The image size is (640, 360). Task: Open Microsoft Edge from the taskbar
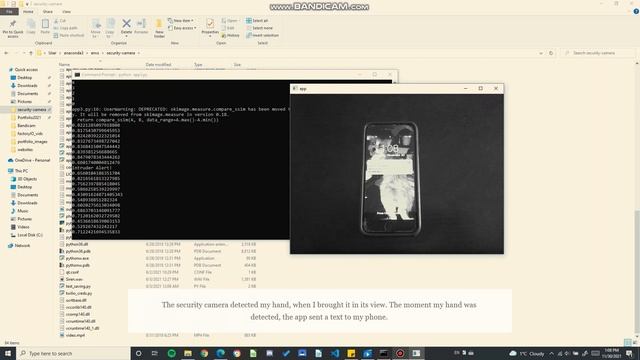(220, 353)
